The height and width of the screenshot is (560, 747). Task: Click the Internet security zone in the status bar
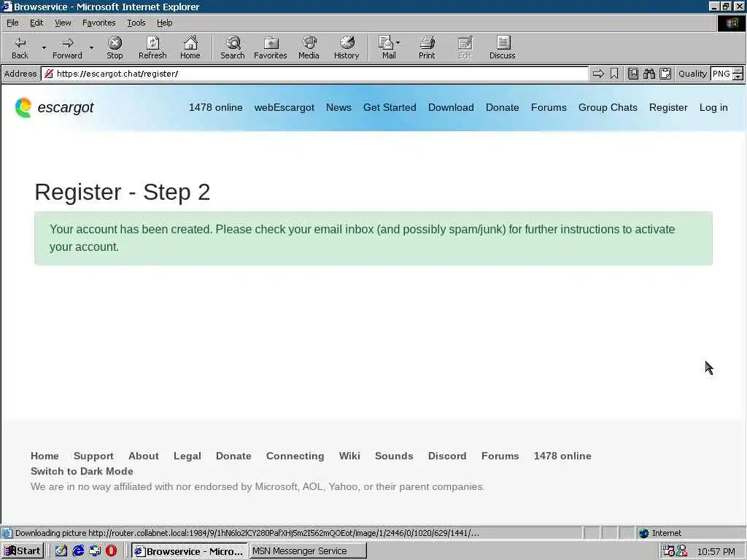660,533
